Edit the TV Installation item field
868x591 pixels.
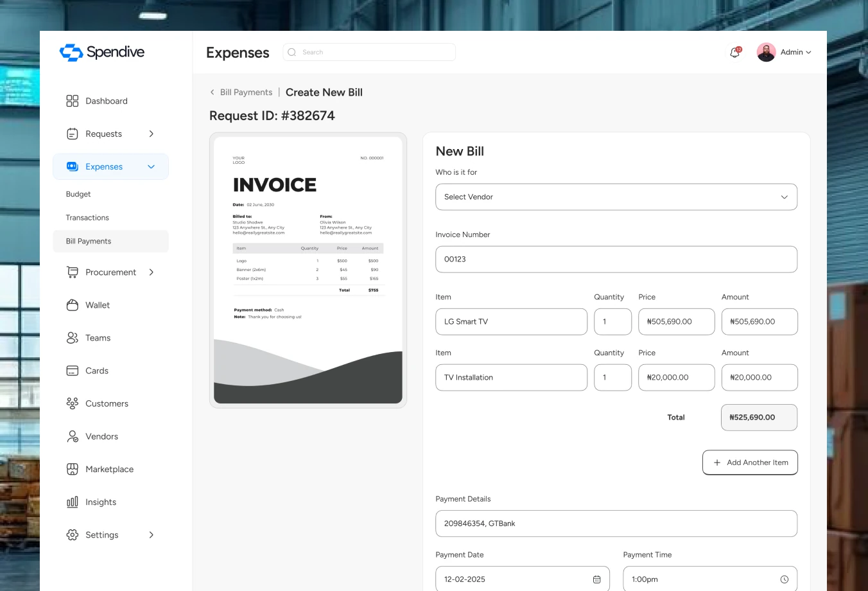(x=511, y=378)
